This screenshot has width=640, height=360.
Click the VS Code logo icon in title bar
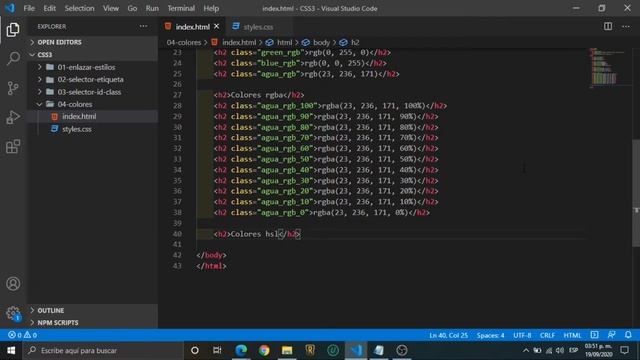[x=10, y=8]
